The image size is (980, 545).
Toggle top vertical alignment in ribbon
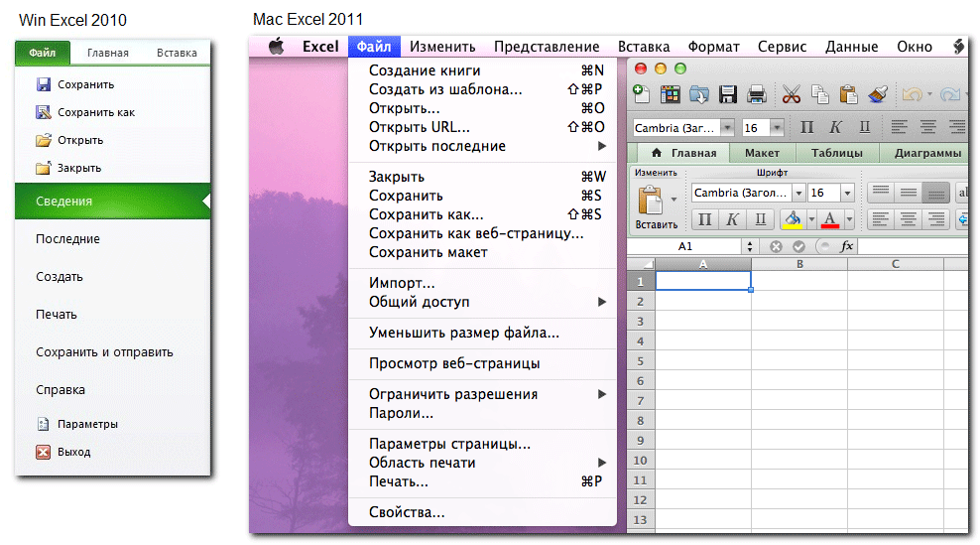tap(881, 192)
